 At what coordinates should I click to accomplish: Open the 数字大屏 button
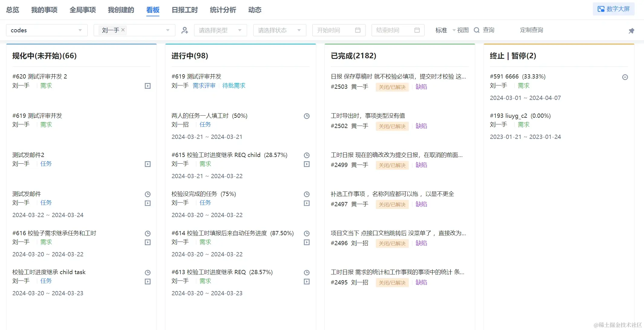(613, 9)
